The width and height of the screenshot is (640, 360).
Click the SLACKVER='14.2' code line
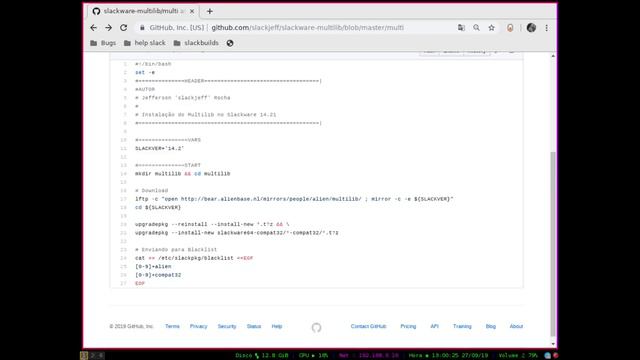tap(160, 149)
